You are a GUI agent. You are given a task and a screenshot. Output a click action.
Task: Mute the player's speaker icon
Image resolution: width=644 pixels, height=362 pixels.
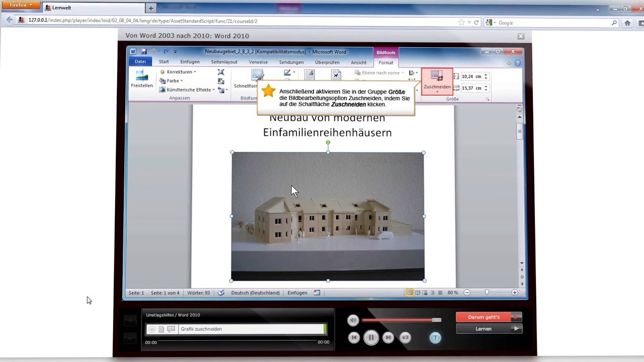(x=353, y=320)
